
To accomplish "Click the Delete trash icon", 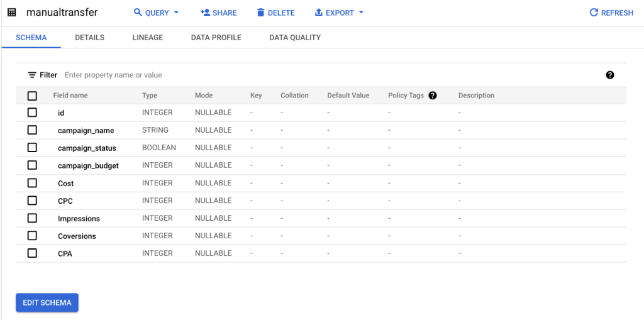I will click(260, 13).
